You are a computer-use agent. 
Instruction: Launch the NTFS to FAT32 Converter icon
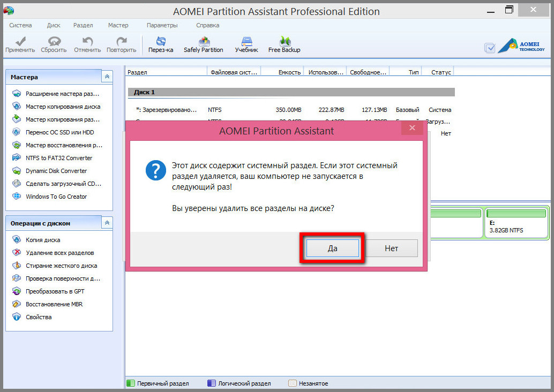click(x=17, y=158)
